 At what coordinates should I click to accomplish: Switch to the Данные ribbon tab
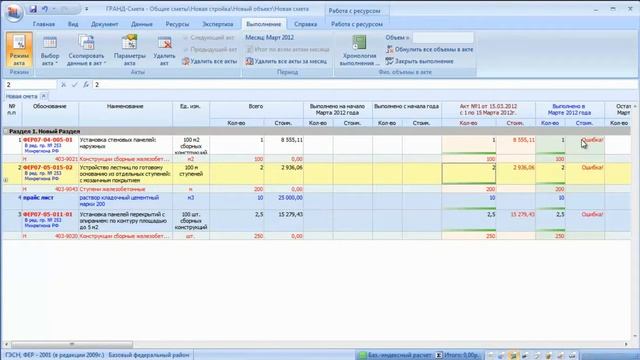pyautogui.click(x=142, y=24)
